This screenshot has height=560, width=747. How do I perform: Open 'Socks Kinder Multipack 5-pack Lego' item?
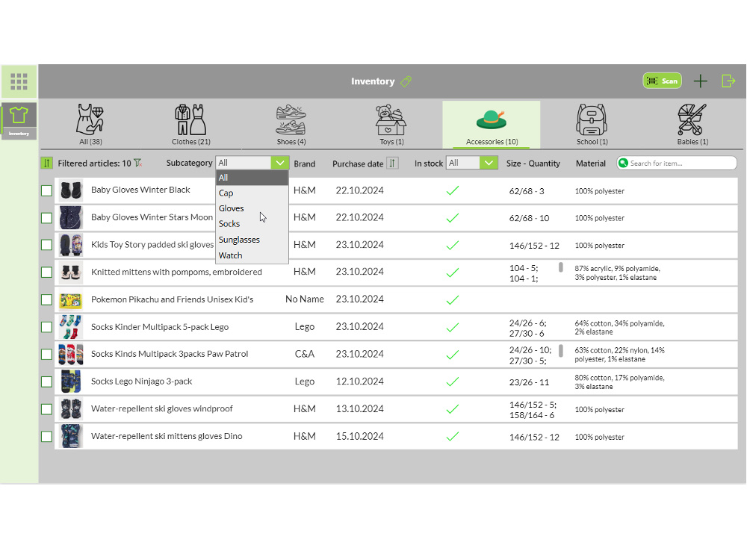click(160, 327)
